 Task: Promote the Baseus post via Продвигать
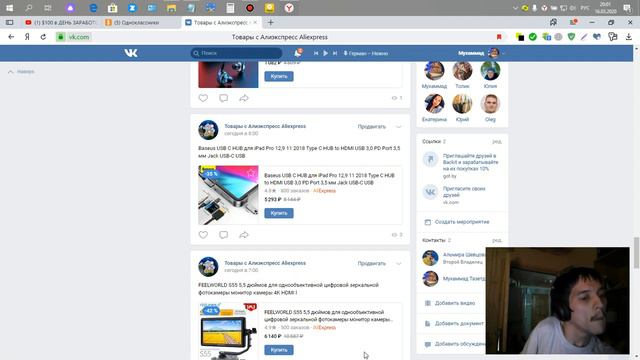coord(371,127)
